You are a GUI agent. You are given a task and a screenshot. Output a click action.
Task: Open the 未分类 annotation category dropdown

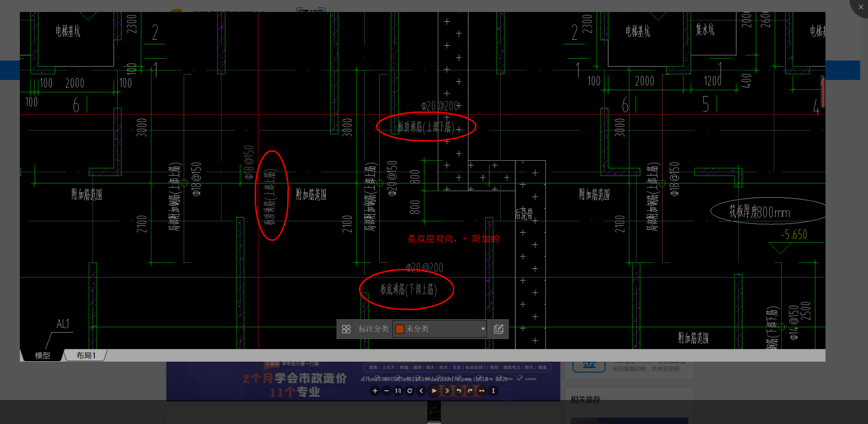(x=439, y=329)
